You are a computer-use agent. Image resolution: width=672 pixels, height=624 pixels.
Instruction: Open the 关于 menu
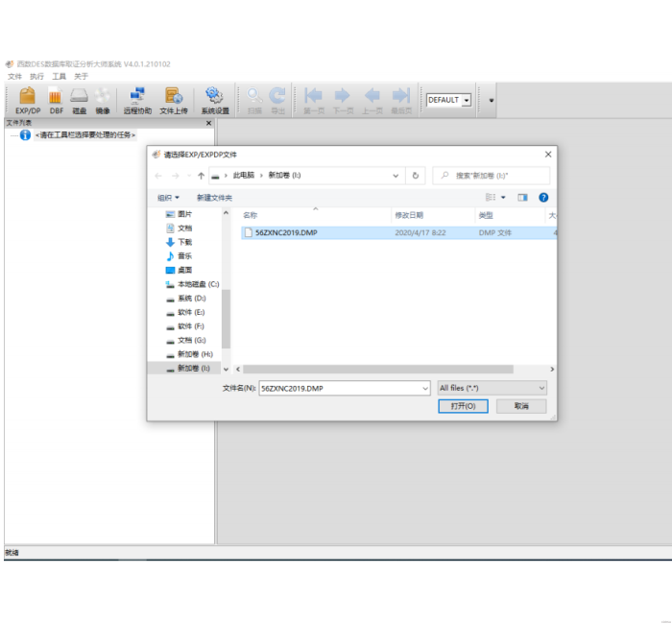81,76
